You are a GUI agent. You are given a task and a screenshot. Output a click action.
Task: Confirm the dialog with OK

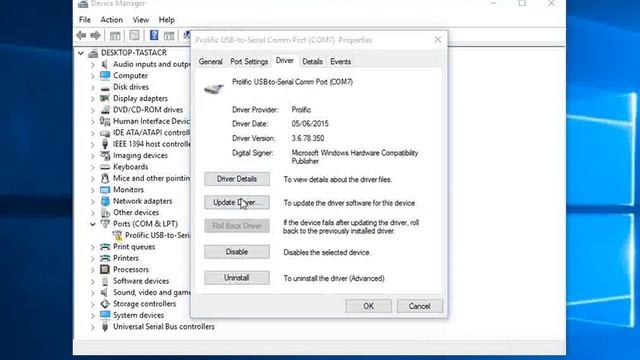tap(369, 306)
